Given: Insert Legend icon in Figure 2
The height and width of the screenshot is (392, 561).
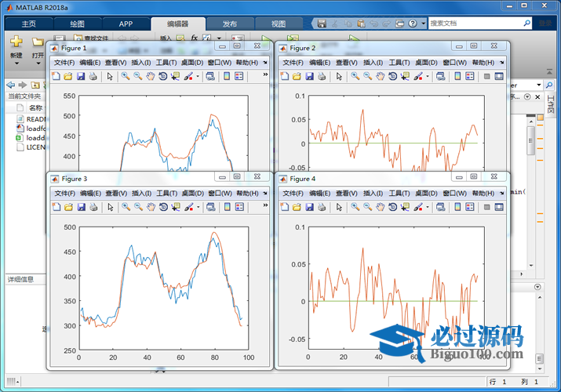Looking at the screenshot, I should tap(470, 76).
